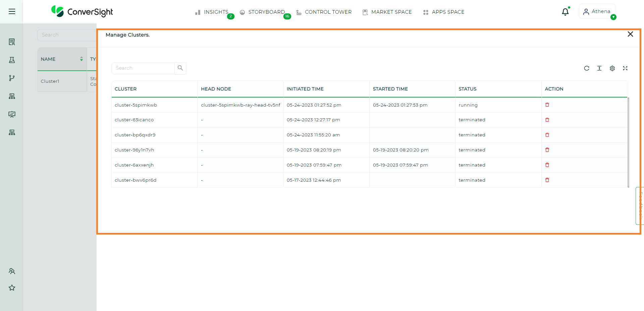Collapse the left panel via hamburger menu
This screenshot has width=644, height=311.
(x=12, y=11)
